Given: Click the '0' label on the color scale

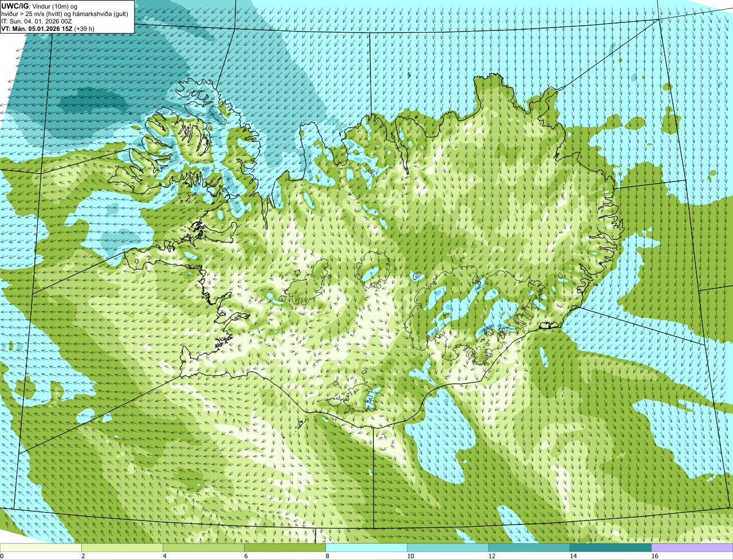Looking at the screenshot, I should coord(2,556).
